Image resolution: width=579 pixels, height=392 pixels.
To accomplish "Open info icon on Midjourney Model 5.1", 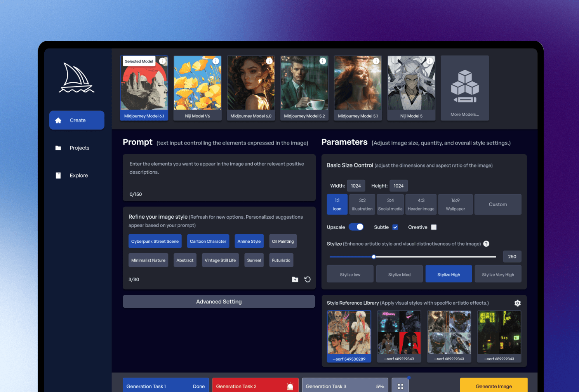I will pyautogui.click(x=376, y=61).
